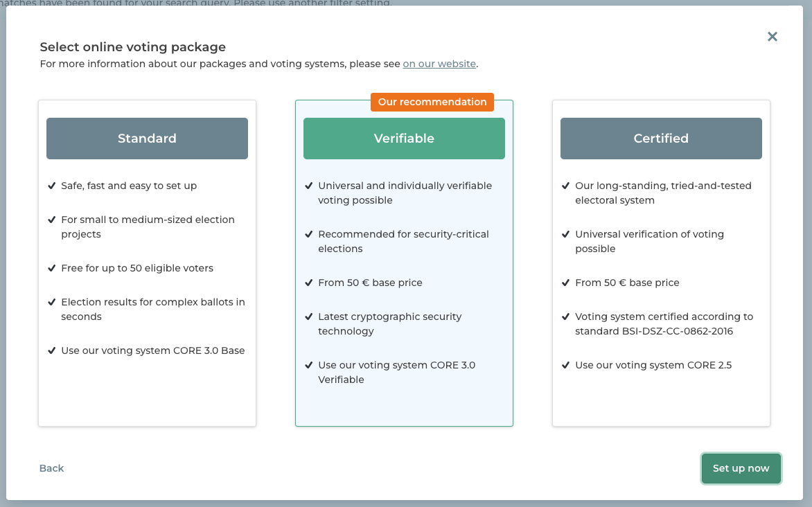Select the Standard package card

(147, 263)
